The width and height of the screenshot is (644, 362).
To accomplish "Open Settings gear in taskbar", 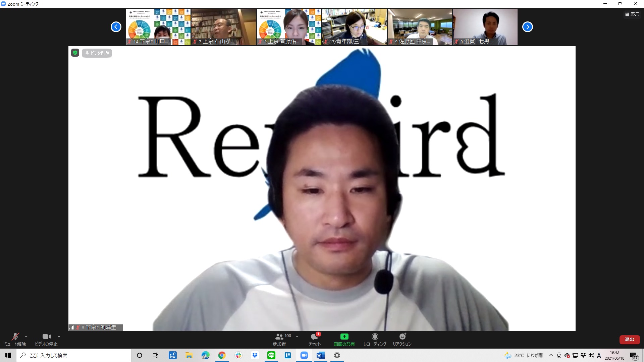I will (337, 355).
